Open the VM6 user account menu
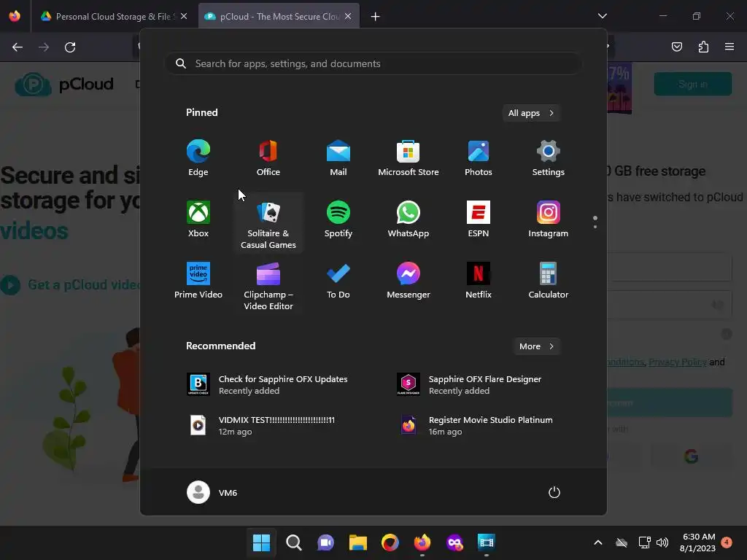Screen dimensions: 747x560 212,492
